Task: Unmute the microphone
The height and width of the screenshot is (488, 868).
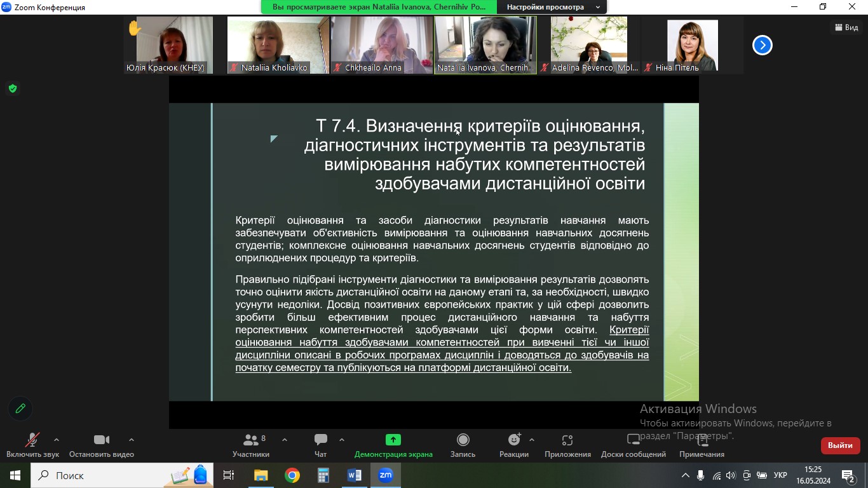Action: (x=32, y=445)
